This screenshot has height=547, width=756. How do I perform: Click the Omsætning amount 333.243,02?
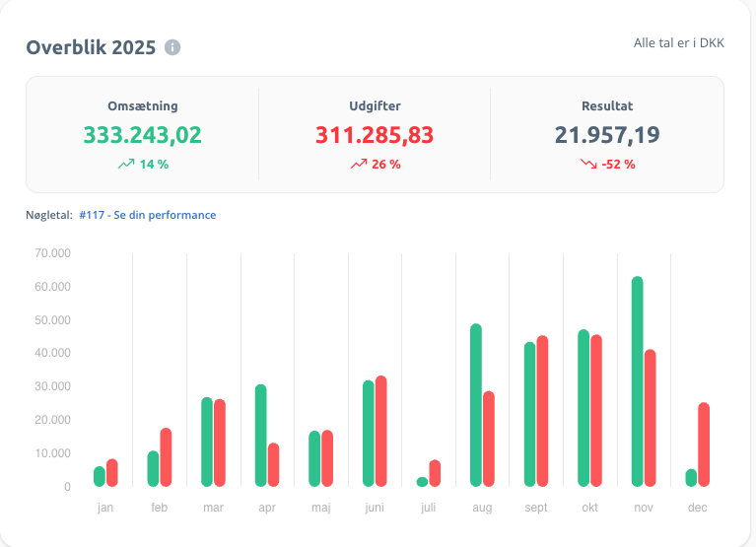pos(143,135)
